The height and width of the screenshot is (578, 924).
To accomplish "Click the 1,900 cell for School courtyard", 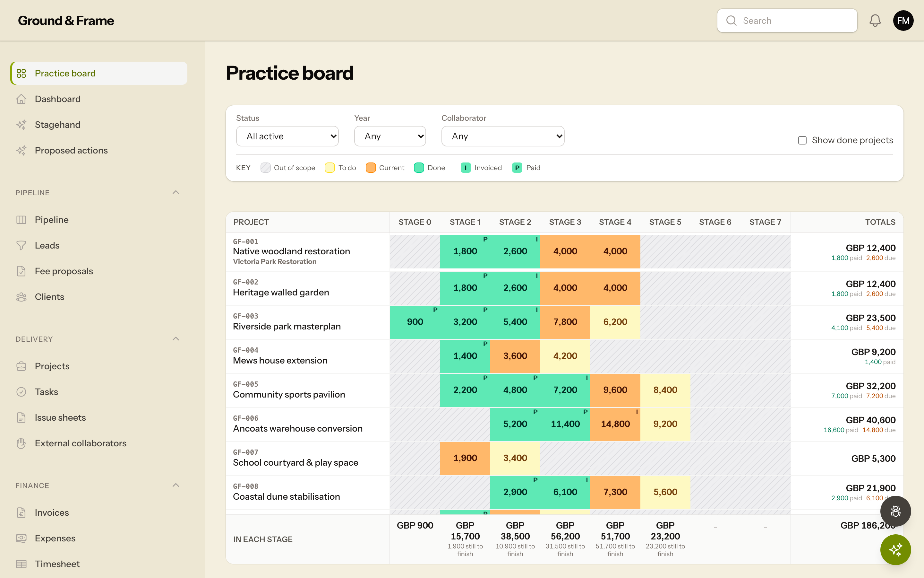I will pos(465,458).
